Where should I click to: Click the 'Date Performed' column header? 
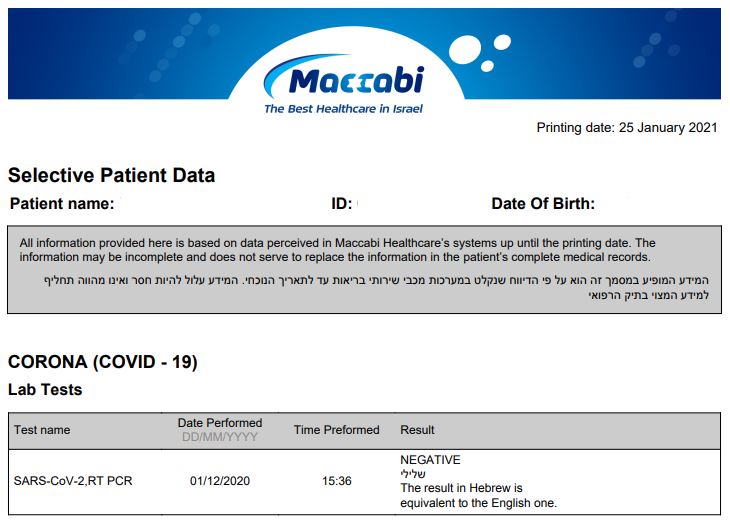(x=220, y=423)
